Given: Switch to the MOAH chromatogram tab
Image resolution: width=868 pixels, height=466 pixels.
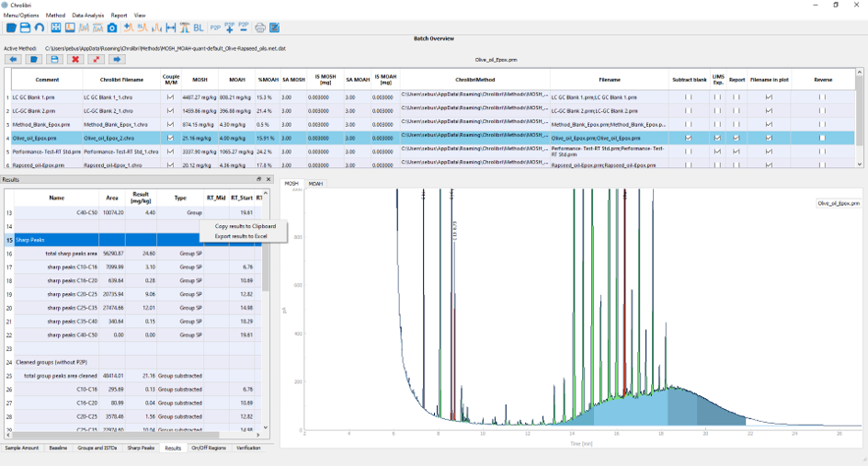Looking at the screenshot, I should point(315,183).
